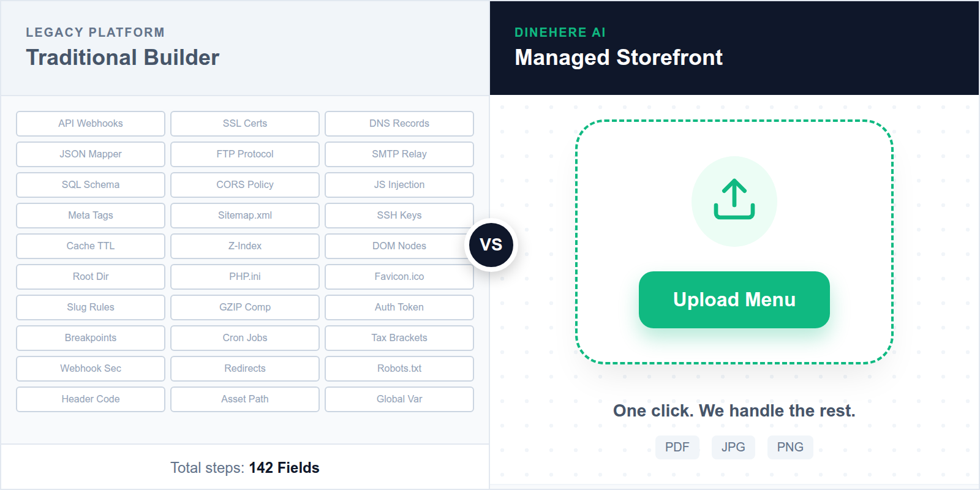The image size is (980, 490).
Task: Click the Meta Tags field
Action: point(91,216)
